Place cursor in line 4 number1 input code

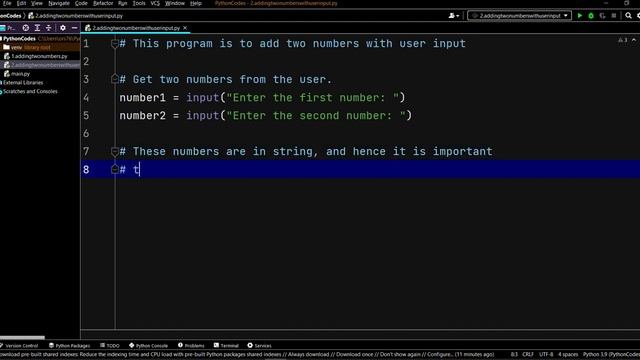pyautogui.click(x=262, y=98)
